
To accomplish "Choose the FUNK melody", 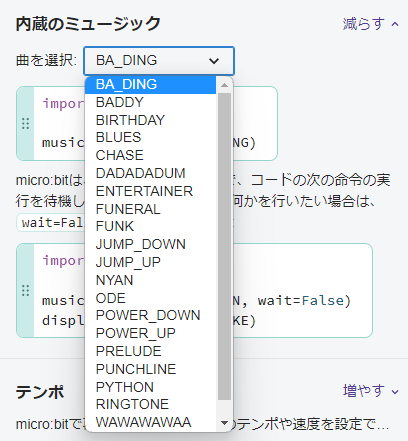I will [150, 226].
